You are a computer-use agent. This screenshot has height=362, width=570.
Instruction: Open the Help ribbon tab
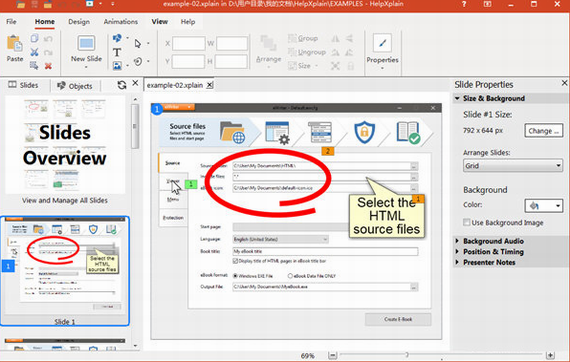[188, 22]
